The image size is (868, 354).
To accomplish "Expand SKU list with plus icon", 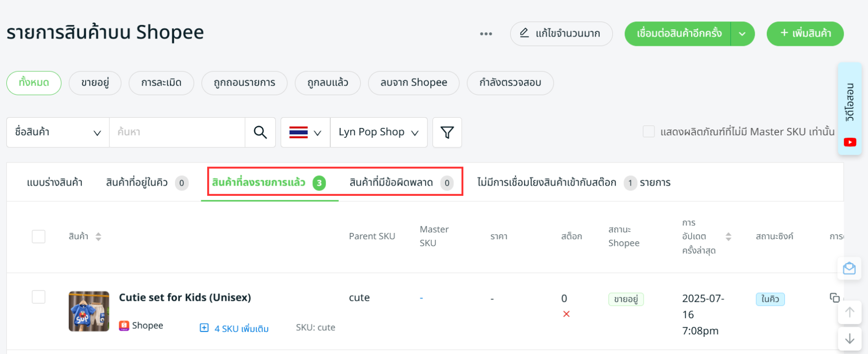I will (x=204, y=328).
